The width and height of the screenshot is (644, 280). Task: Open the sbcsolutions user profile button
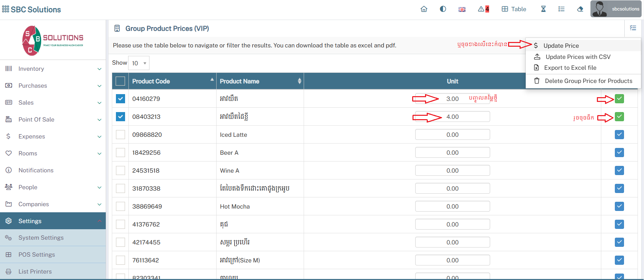[x=616, y=9]
